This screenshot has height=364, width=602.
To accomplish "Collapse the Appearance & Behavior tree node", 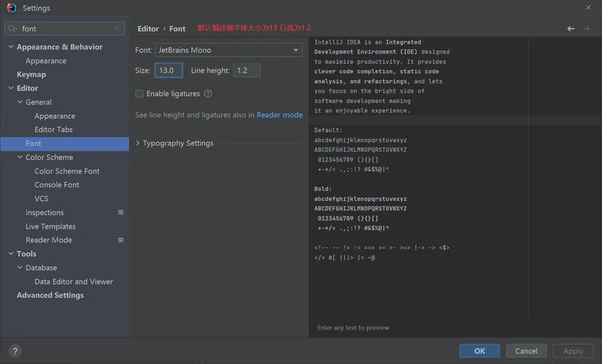I will [11, 47].
